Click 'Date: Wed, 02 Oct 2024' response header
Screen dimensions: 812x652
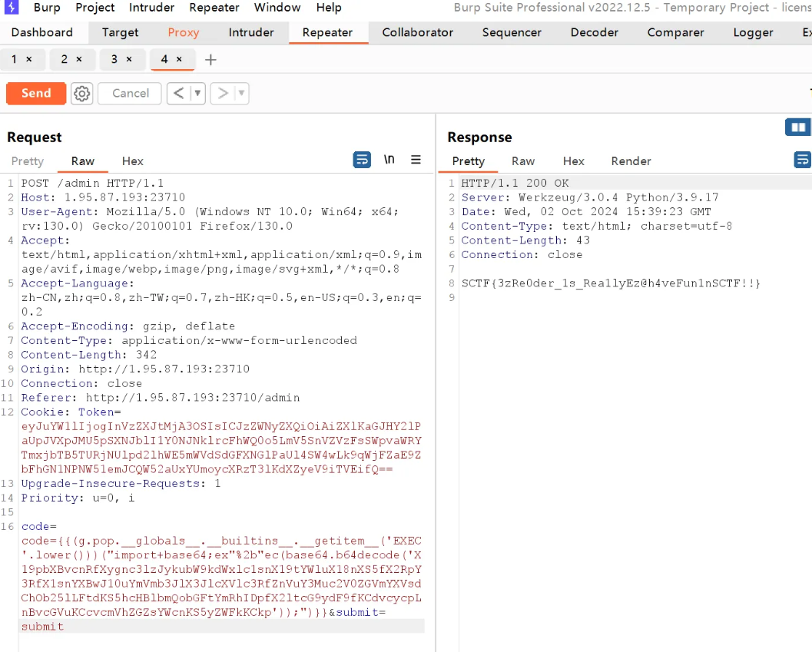coord(586,212)
